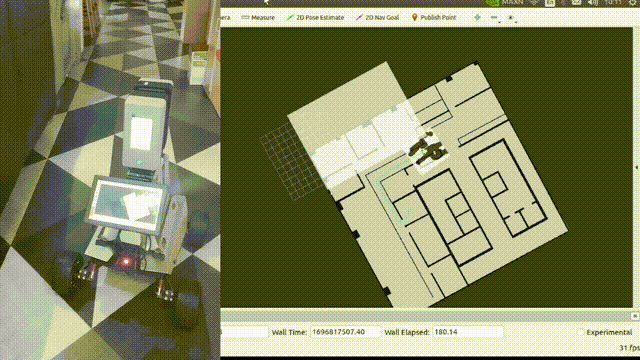
Task: Click the Wall Elapsed value field
Action: (468, 332)
